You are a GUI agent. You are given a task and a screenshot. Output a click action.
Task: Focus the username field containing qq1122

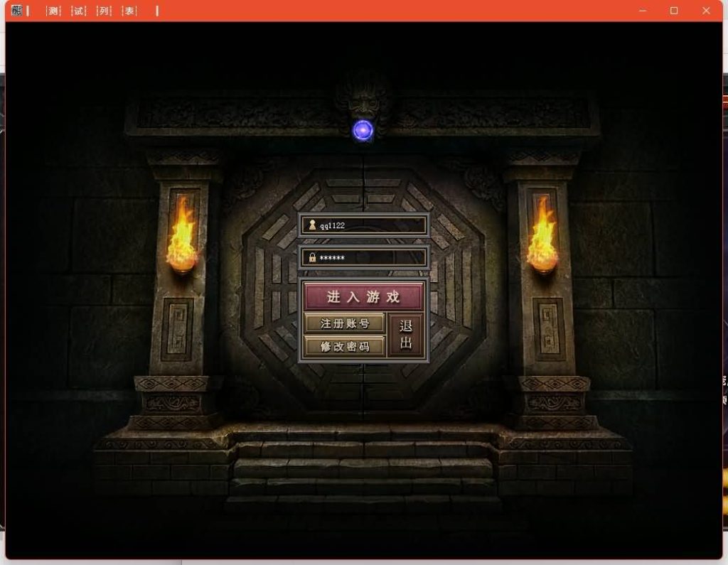[370, 225]
